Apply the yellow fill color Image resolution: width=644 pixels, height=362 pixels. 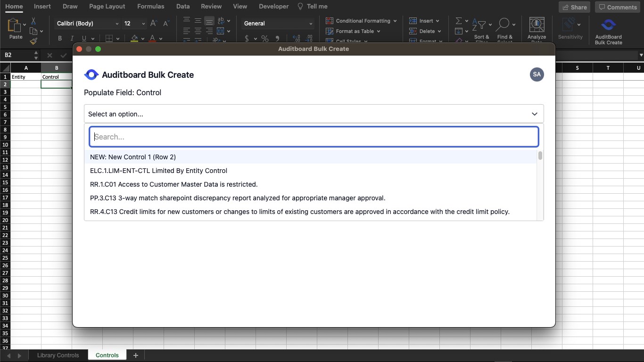coord(134,39)
